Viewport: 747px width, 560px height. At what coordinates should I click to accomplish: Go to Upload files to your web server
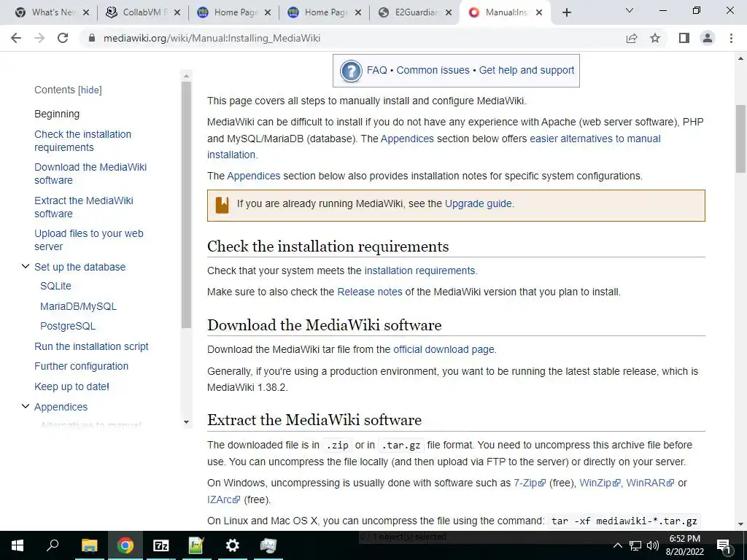pos(88,239)
